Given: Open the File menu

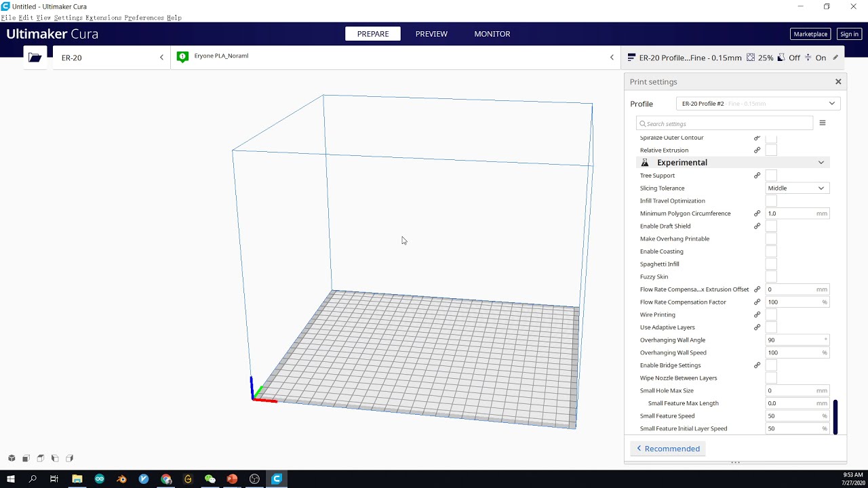Looking at the screenshot, I should pos(7,18).
